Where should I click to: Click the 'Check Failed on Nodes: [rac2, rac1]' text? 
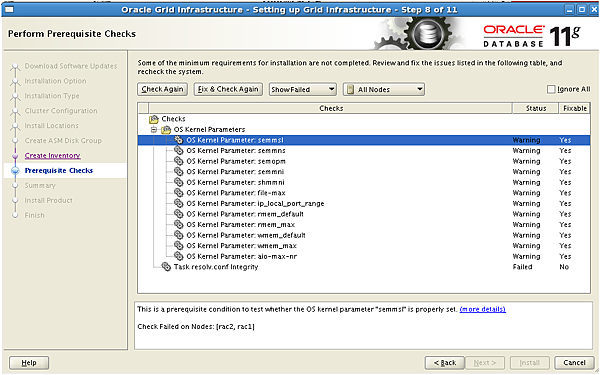click(x=196, y=326)
